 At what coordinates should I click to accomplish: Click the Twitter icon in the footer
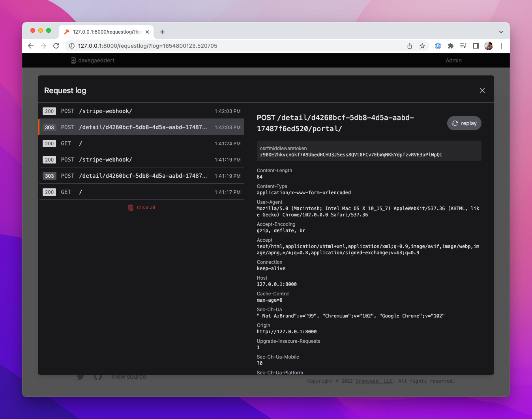click(80, 376)
